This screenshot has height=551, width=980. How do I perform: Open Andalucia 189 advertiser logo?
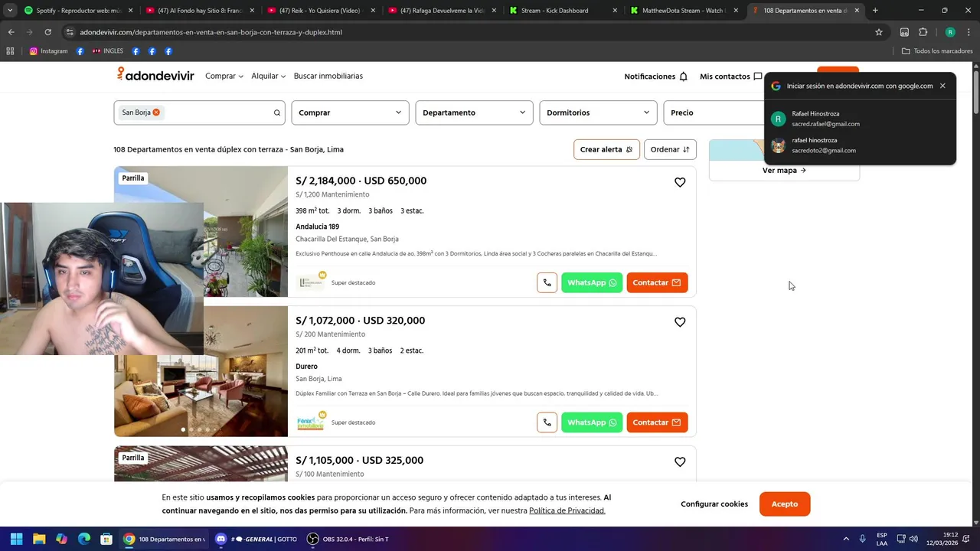pos(311,282)
